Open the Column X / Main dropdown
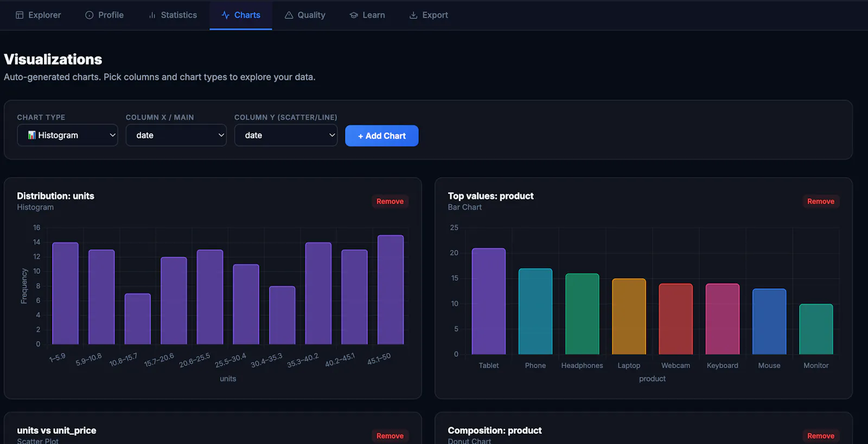 (x=176, y=135)
